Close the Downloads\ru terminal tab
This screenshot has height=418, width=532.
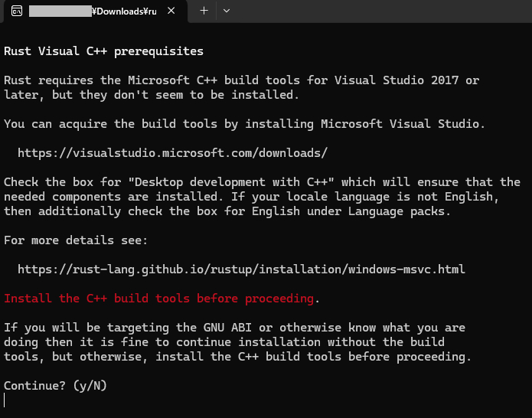pos(171,11)
